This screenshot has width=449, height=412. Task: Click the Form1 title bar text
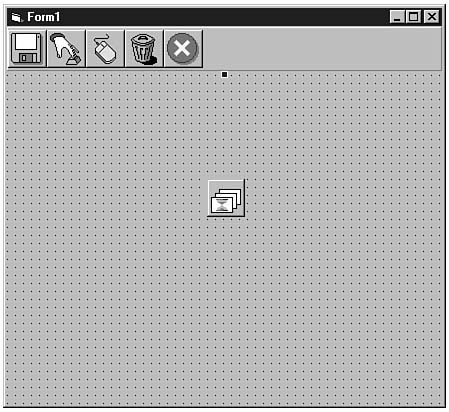[43, 17]
